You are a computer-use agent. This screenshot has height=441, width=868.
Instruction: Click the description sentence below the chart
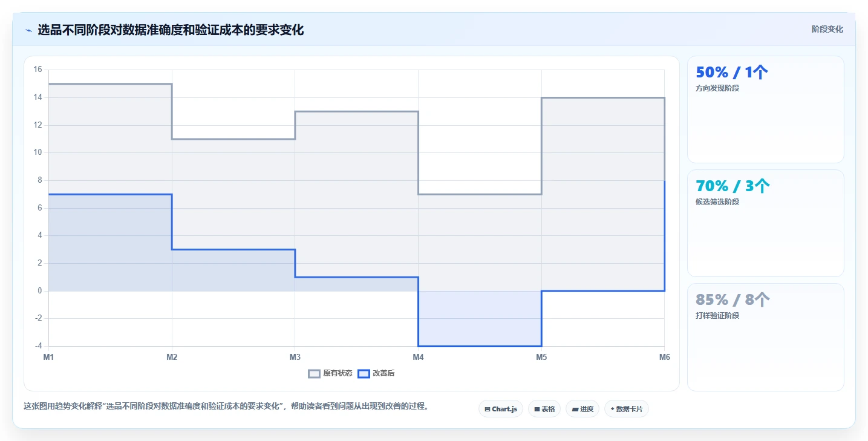click(x=226, y=407)
